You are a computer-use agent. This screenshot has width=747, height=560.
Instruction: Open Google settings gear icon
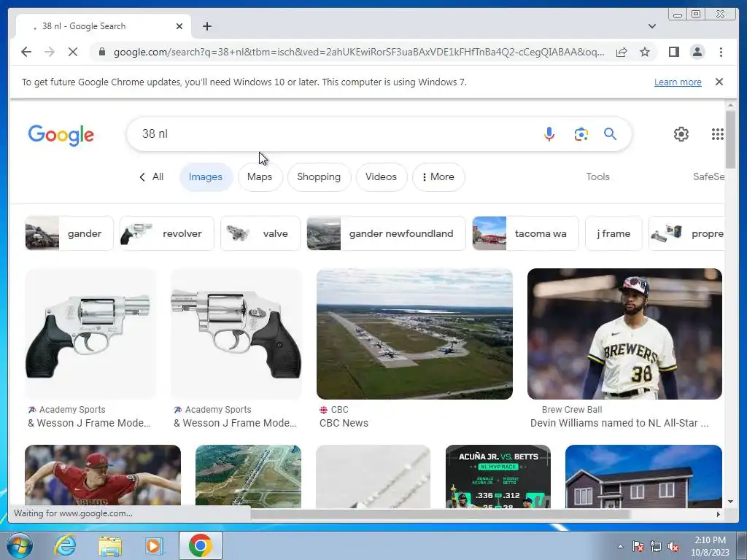click(x=681, y=134)
